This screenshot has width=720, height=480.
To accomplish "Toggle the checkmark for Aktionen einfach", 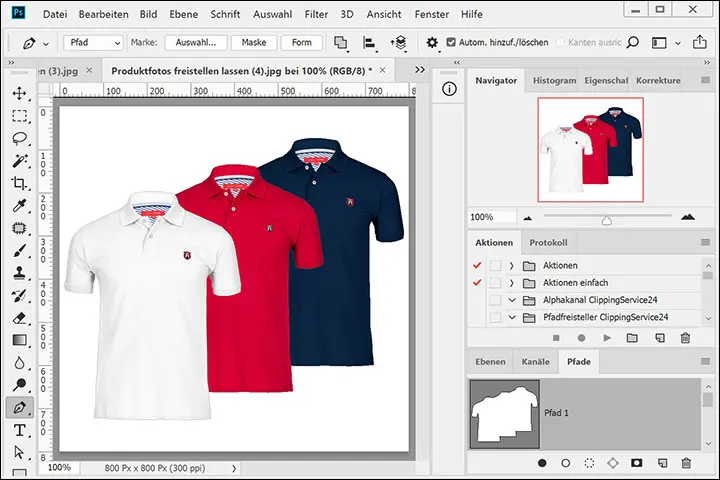I will click(x=476, y=283).
